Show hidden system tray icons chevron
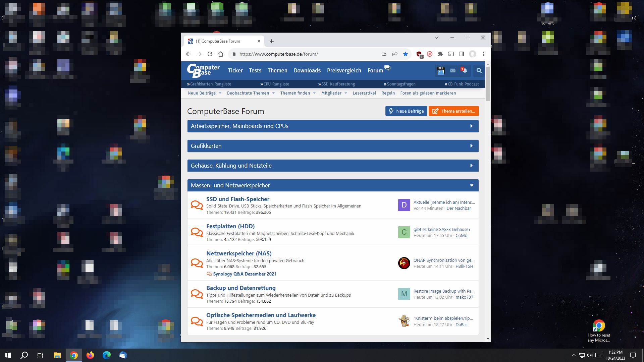This screenshot has width=644, height=362. pos(574,355)
